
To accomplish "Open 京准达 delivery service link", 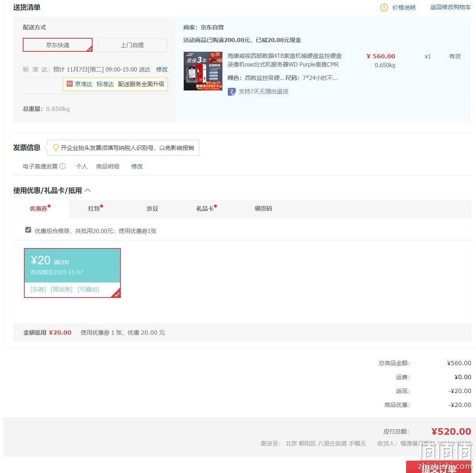I will point(83,84).
